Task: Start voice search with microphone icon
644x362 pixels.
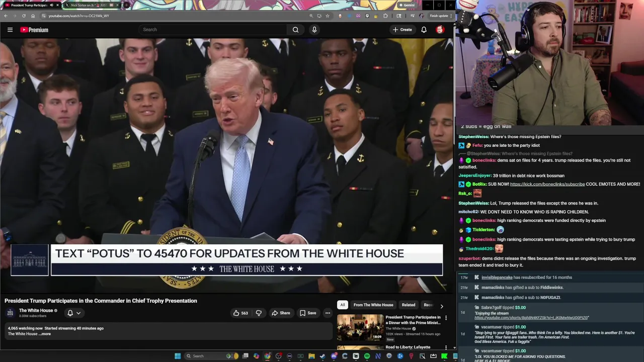Action: (314, 30)
